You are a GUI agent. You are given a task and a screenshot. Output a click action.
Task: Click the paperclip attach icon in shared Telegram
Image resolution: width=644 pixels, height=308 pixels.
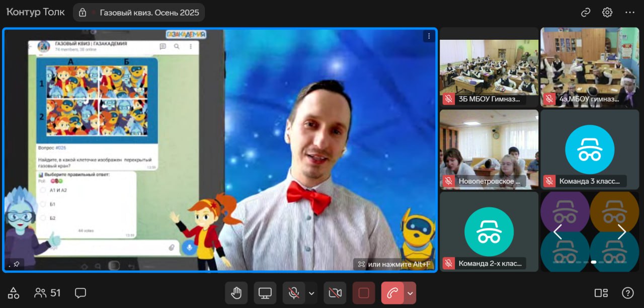pyautogui.click(x=172, y=247)
